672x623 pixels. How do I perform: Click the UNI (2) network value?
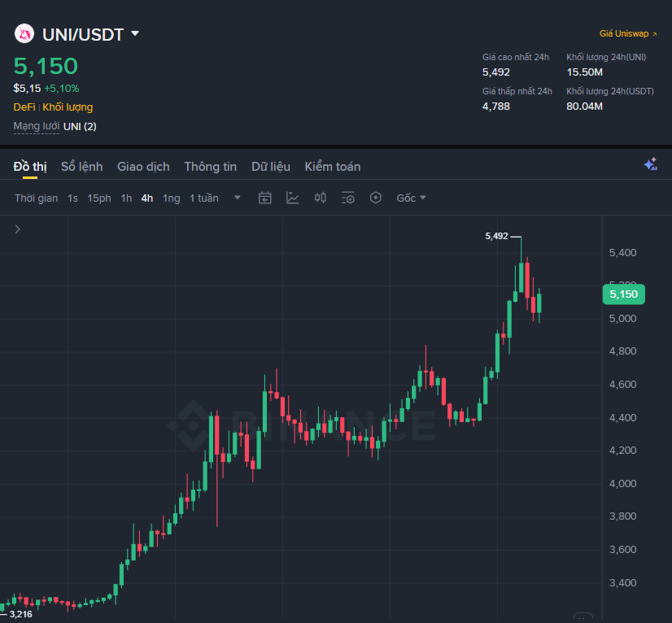[x=80, y=126]
